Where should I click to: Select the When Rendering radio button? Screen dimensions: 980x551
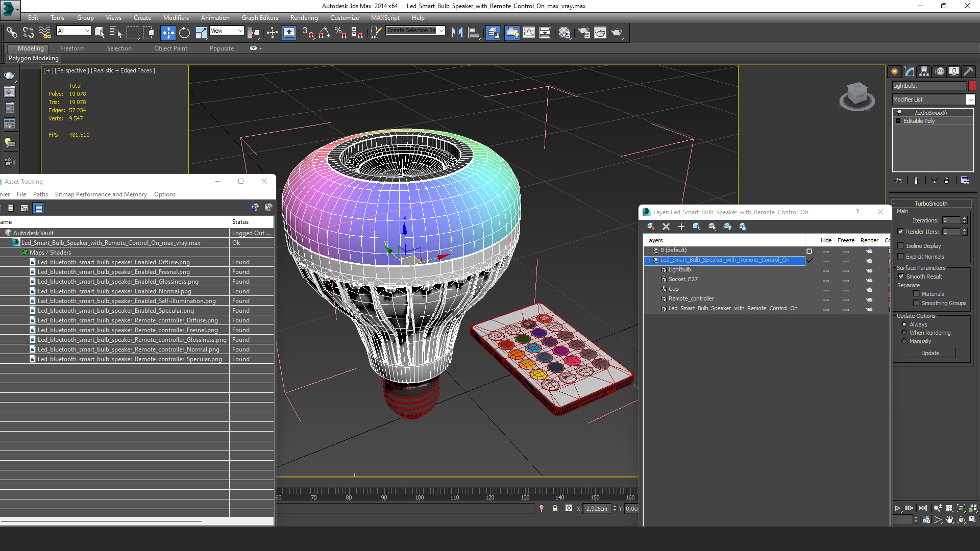point(904,333)
